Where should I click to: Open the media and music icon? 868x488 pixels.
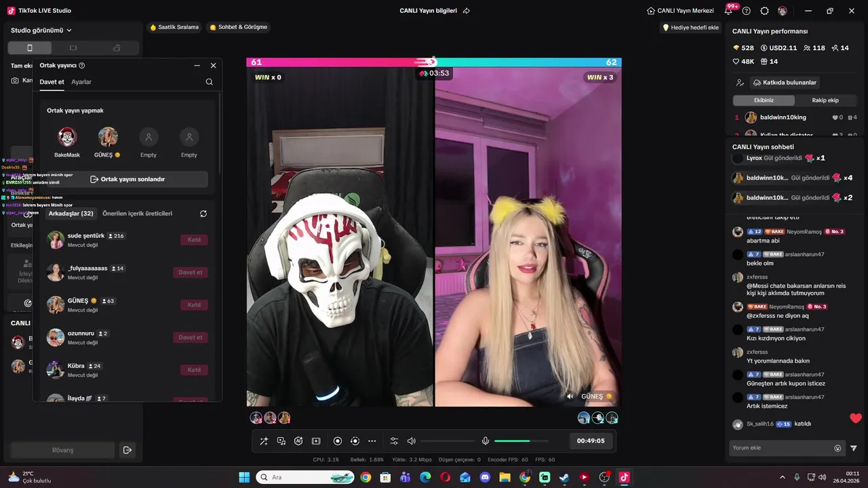pyautogui.click(x=281, y=441)
